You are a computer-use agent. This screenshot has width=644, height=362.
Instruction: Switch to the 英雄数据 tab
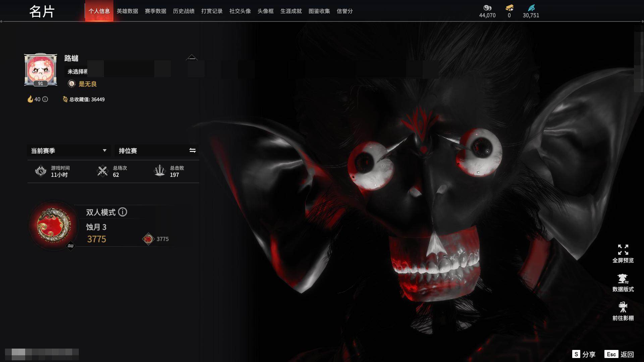[x=127, y=11]
